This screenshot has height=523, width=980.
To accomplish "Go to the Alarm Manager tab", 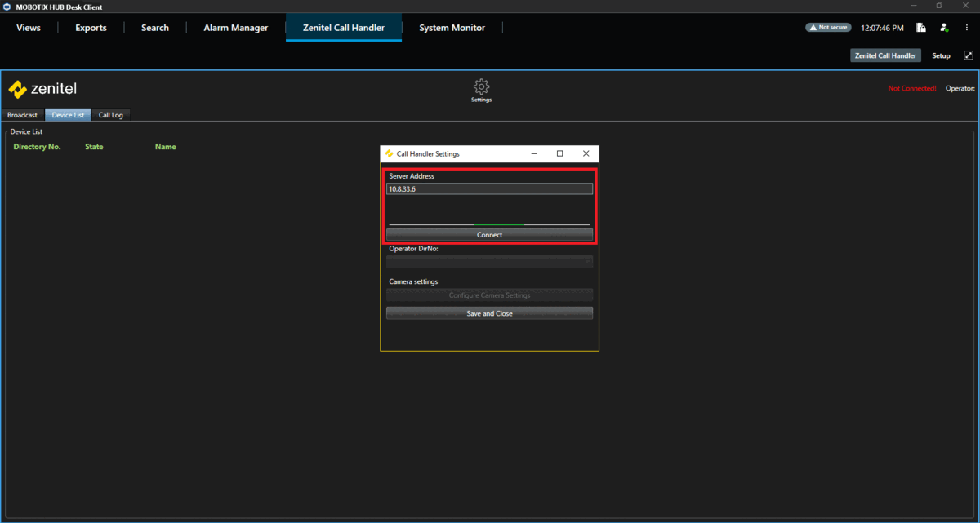I will (x=235, y=28).
